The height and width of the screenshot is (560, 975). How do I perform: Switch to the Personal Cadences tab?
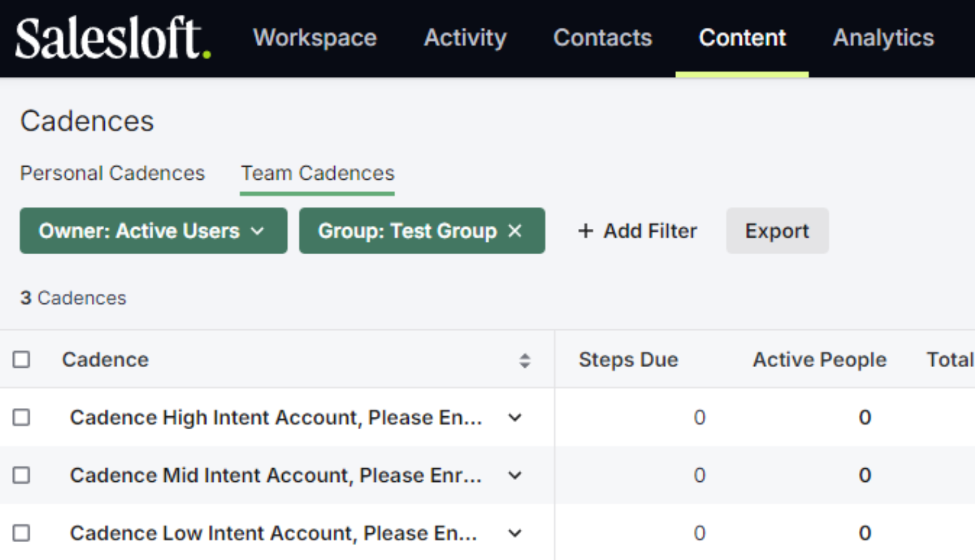112,173
